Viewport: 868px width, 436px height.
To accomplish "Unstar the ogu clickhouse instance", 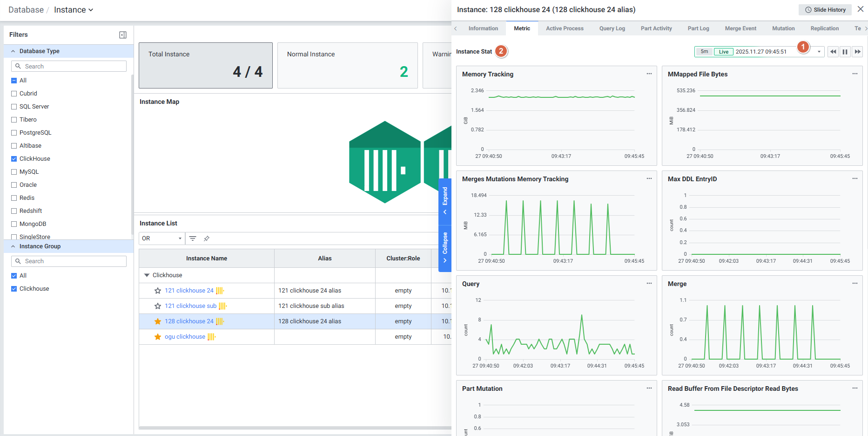I will point(158,337).
